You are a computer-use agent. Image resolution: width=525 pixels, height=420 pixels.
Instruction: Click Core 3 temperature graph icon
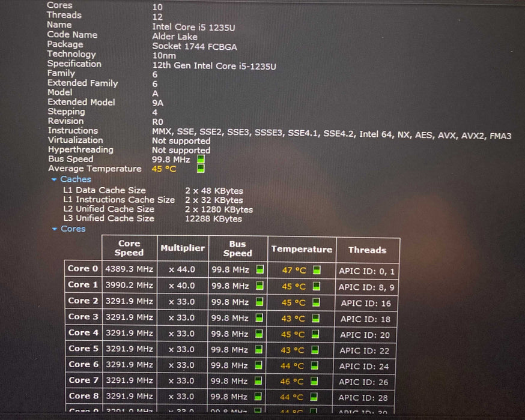click(x=315, y=318)
